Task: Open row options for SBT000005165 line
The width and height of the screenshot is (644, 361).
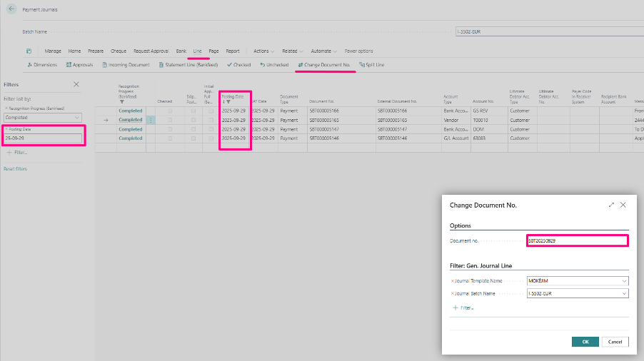Action: pyautogui.click(x=151, y=120)
